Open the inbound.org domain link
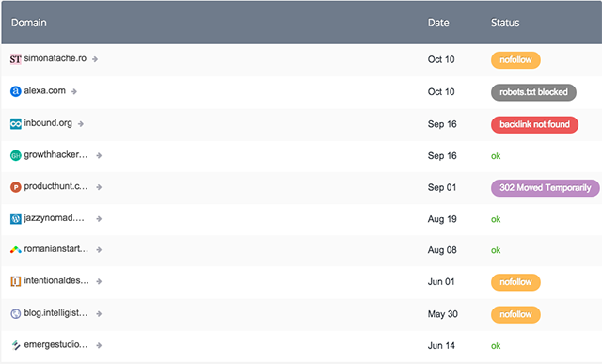 pyautogui.click(x=48, y=123)
